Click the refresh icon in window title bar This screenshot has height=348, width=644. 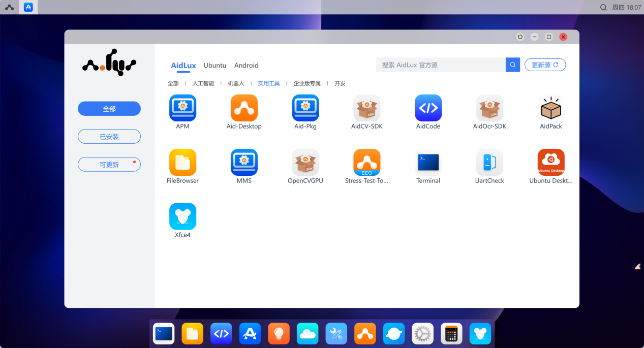click(x=519, y=37)
